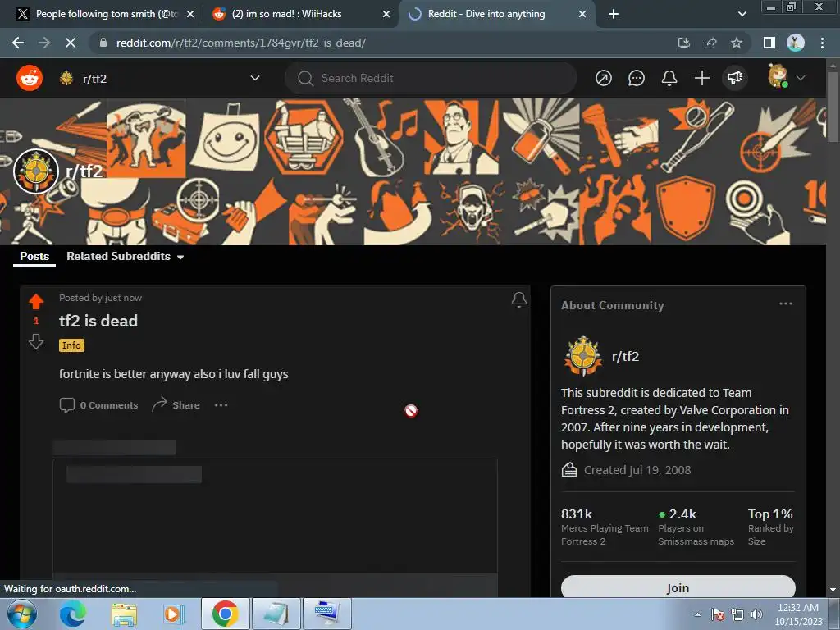This screenshot has width=840, height=630.
Task: Expand the user avatar account menu
Action: (787, 78)
